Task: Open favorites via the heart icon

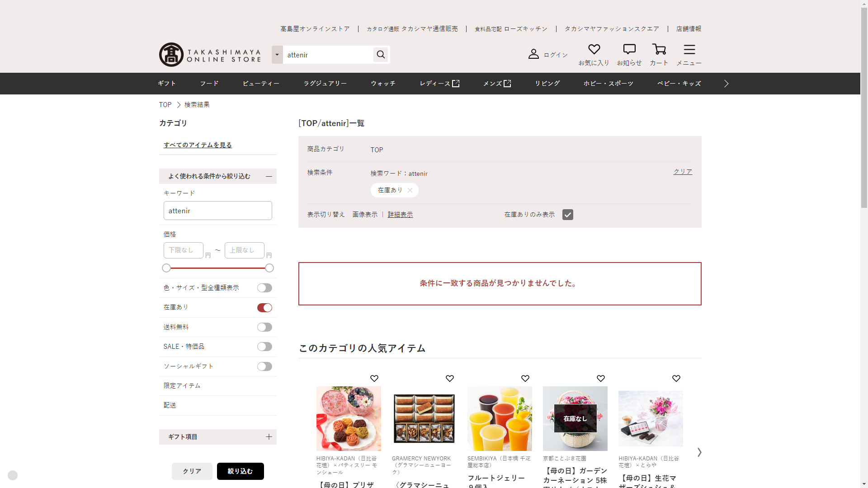Action: (x=594, y=49)
